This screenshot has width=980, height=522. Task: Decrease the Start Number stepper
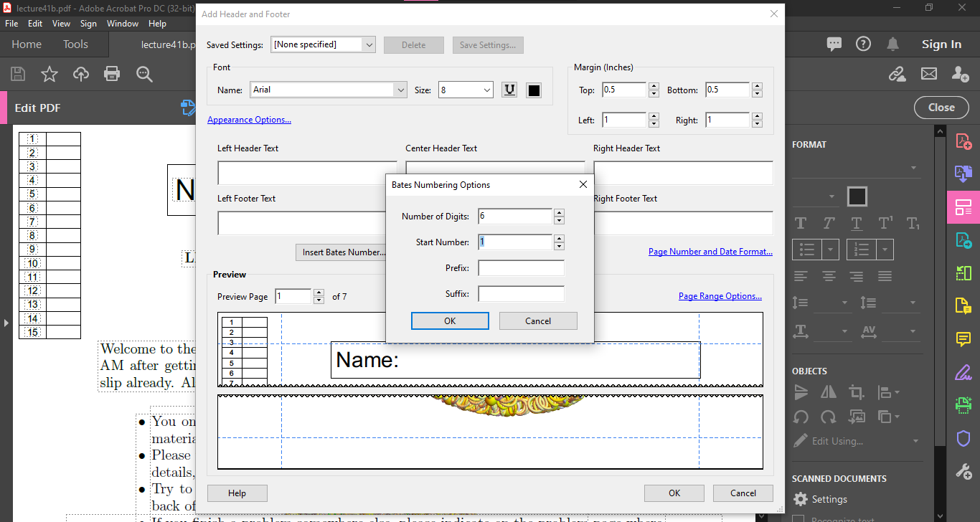(560, 246)
